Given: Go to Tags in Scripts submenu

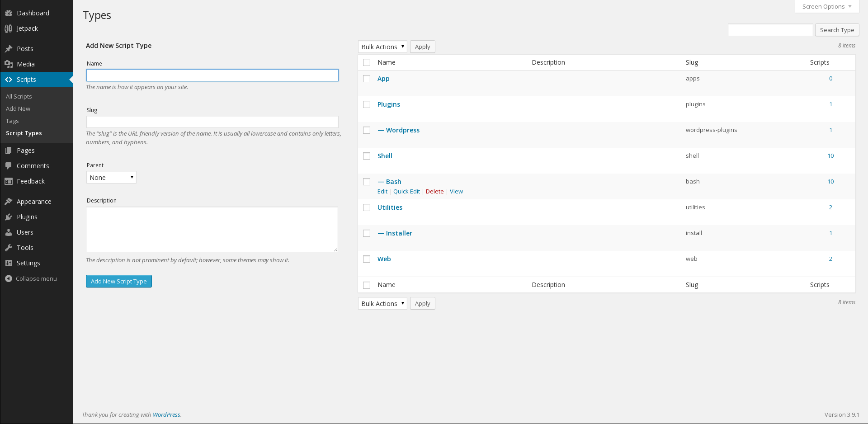Looking at the screenshot, I should [12, 121].
